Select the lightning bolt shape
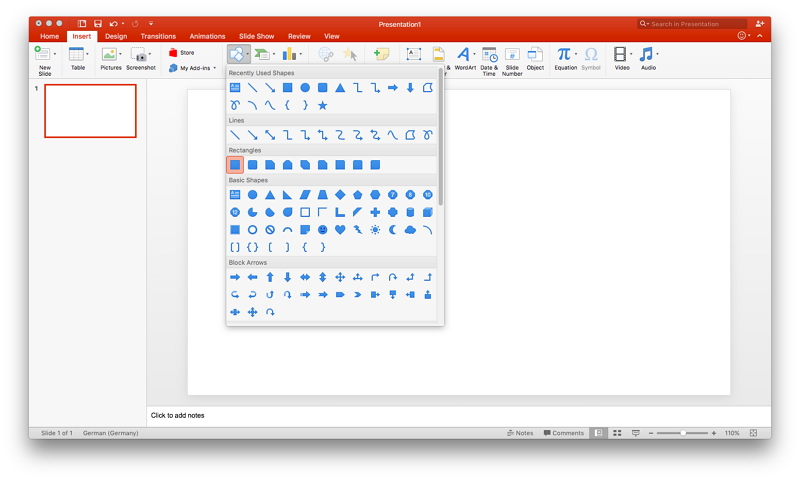800x480 pixels. [x=357, y=230]
